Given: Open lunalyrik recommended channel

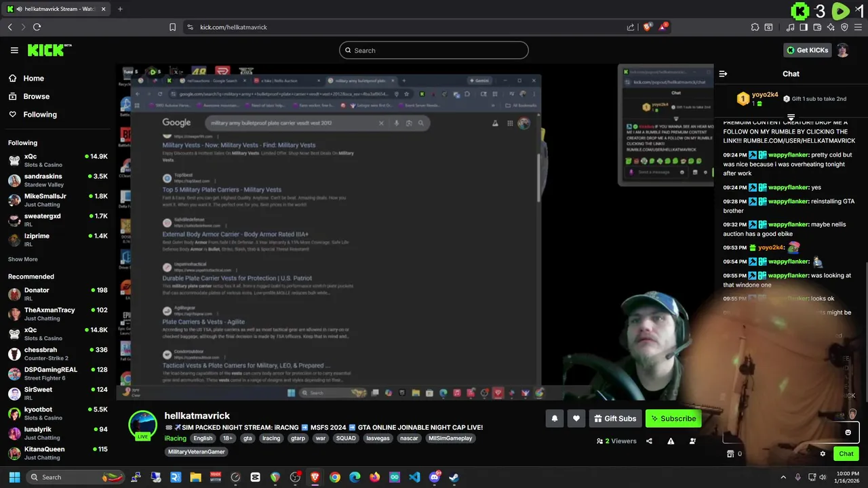Looking at the screenshot, I should [x=58, y=433].
